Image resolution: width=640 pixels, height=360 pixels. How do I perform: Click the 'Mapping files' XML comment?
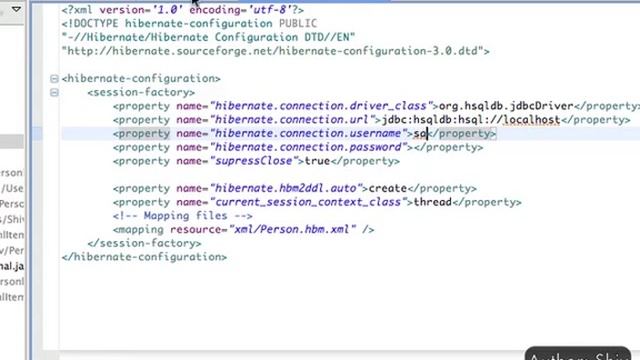pos(183,216)
